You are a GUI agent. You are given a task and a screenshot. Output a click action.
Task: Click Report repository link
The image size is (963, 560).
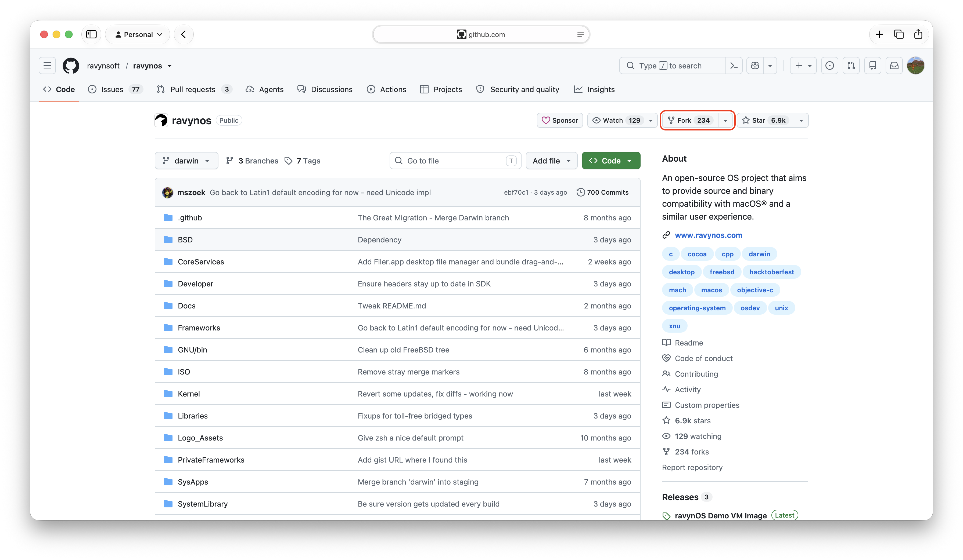tap(692, 467)
